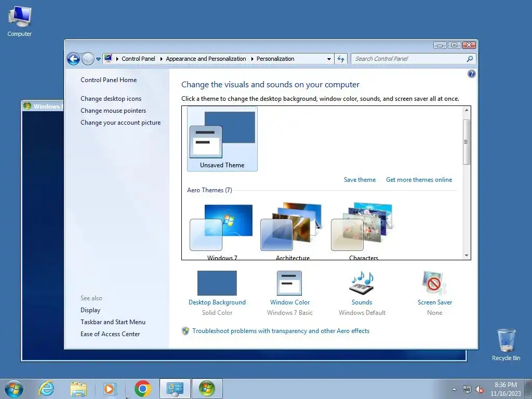Open Control Panel Home link
532x399 pixels.
(109, 79)
